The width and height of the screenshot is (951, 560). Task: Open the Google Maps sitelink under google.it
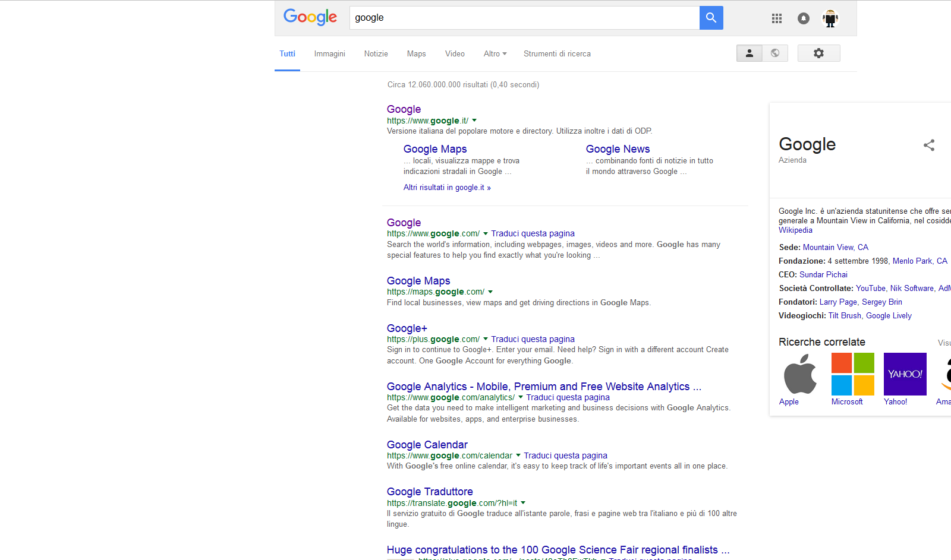click(x=435, y=149)
